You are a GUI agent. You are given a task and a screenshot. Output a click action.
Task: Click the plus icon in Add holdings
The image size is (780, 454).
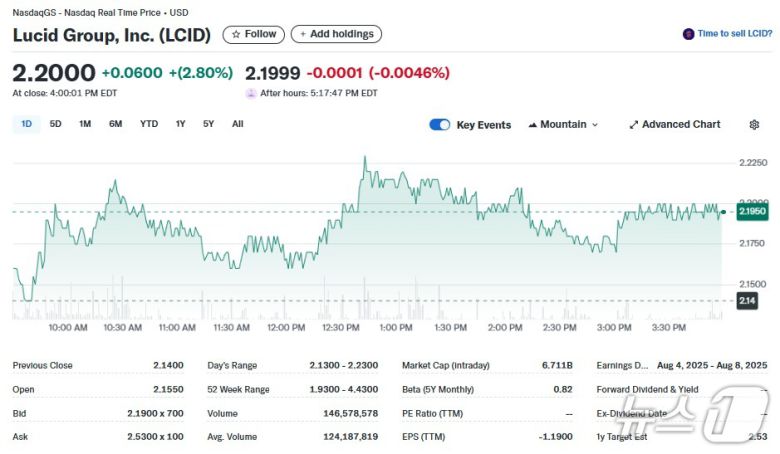(302, 34)
